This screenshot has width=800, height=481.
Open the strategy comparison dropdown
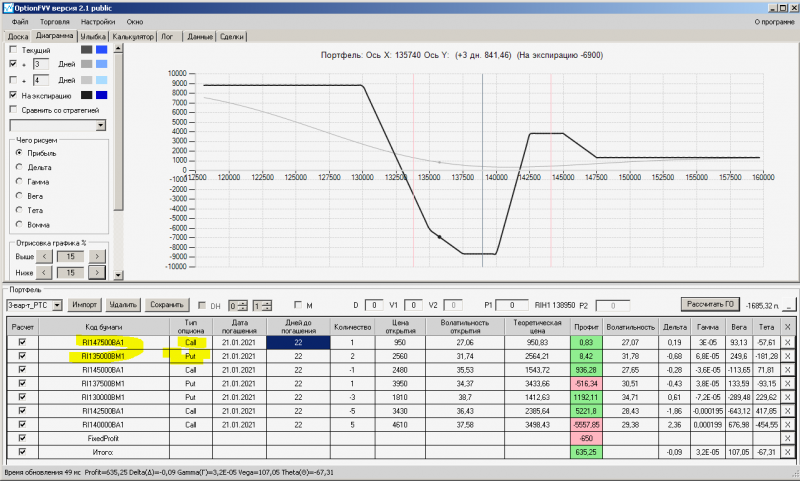tap(101, 125)
